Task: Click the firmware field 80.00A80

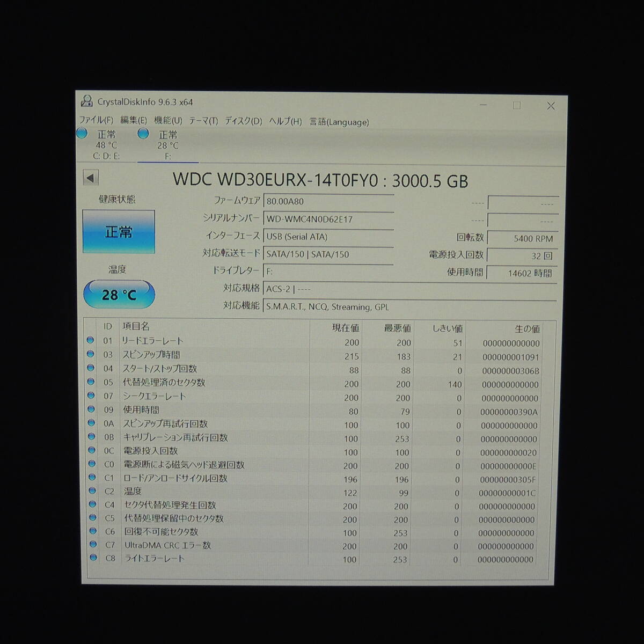Action: click(328, 202)
